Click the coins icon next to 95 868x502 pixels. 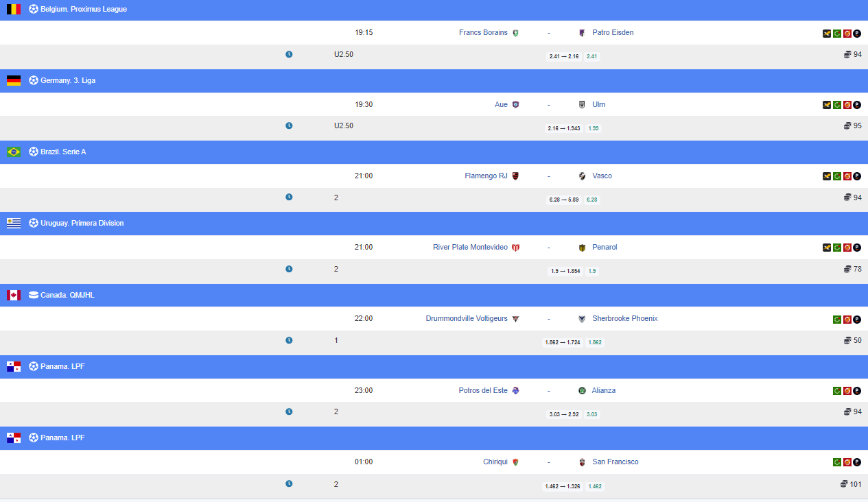(x=847, y=125)
